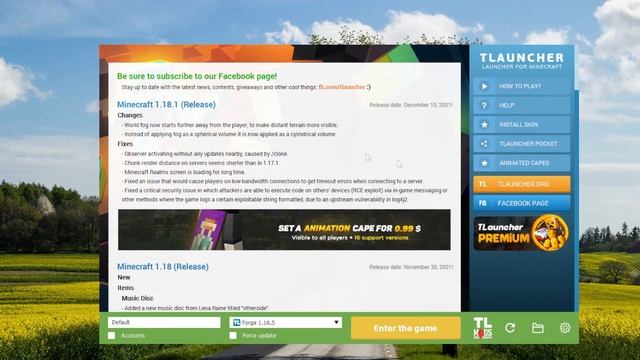
Task: Open the HELP menu item
Action: click(522, 105)
